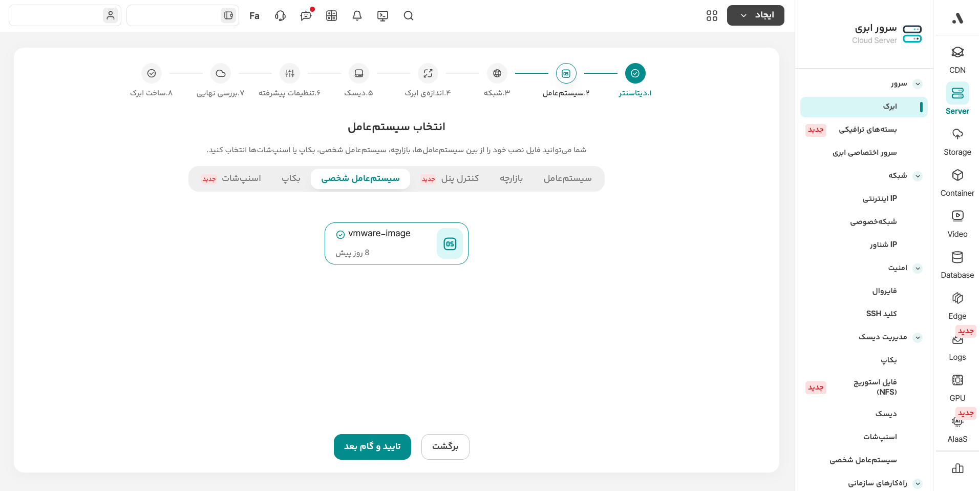Click the برگشت back button
This screenshot has width=980, height=491.
(x=445, y=447)
